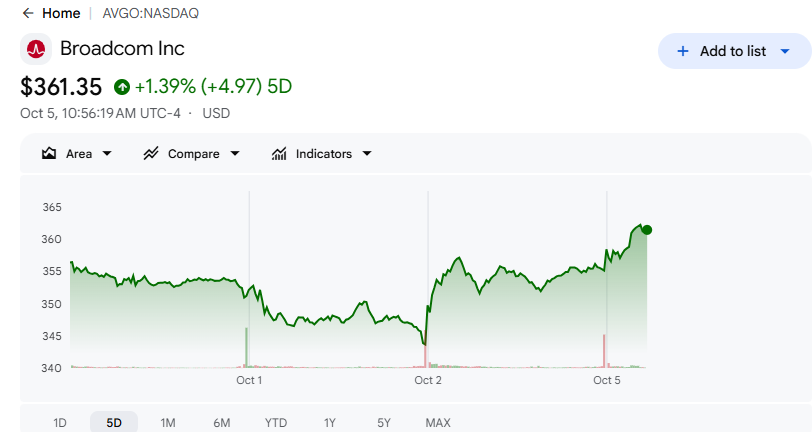Click the plus icon in Add to list

coord(683,51)
